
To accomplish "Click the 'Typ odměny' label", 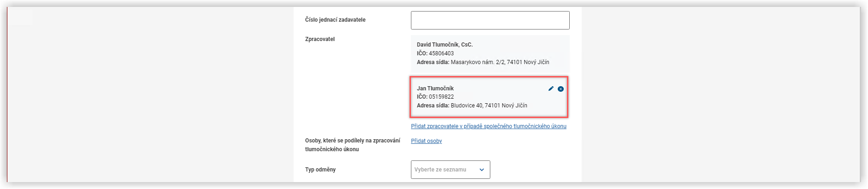I will [320, 170].
